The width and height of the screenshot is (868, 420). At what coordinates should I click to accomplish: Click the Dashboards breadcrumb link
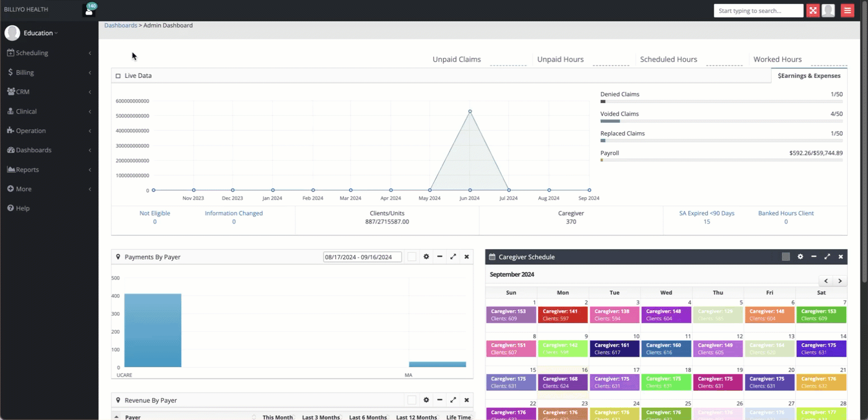(120, 26)
